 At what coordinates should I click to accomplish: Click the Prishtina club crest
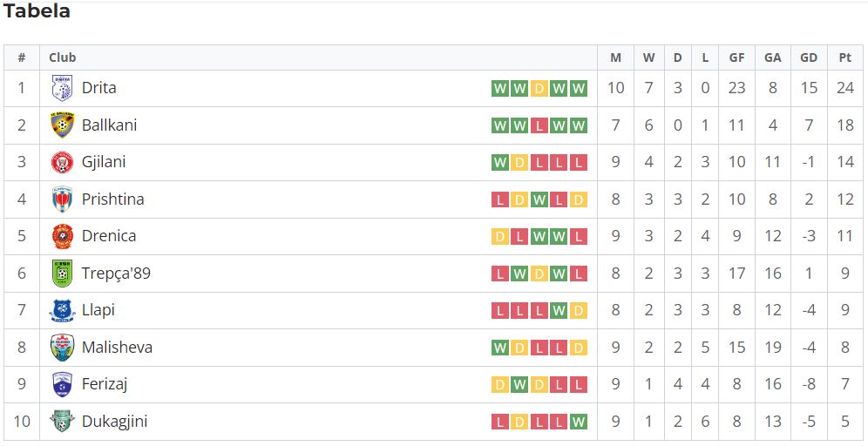(x=62, y=199)
